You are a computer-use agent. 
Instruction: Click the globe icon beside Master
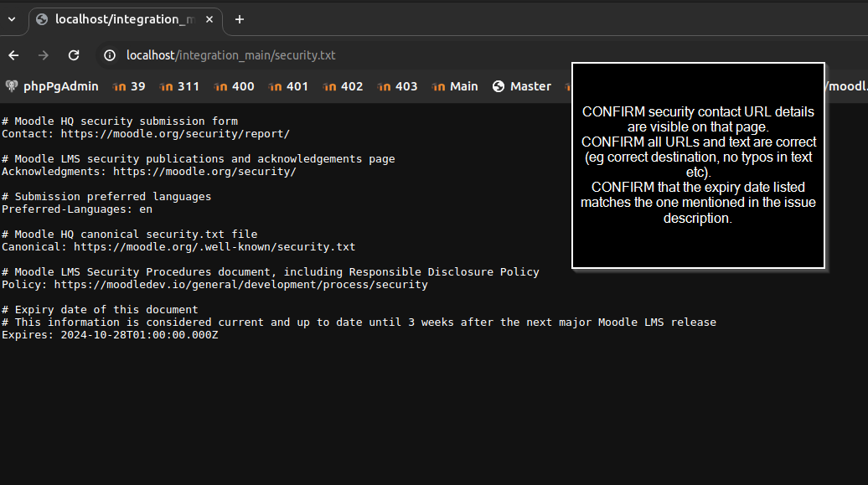[x=499, y=86]
